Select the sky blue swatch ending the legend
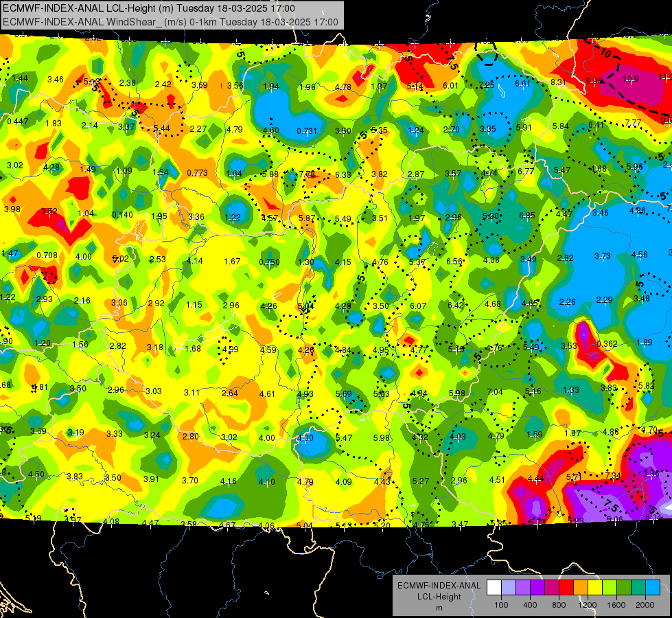Image resolution: width=672 pixels, height=618 pixels. pyautogui.click(x=653, y=588)
